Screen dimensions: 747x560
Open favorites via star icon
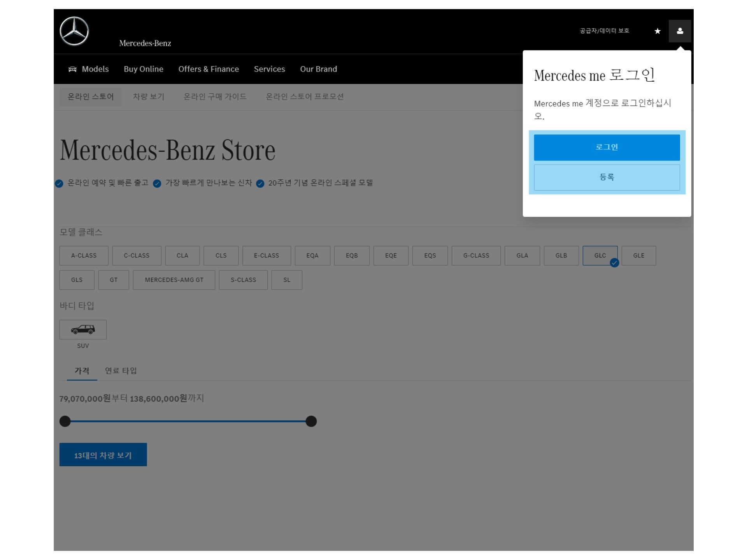pyautogui.click(x=658, y=31)
